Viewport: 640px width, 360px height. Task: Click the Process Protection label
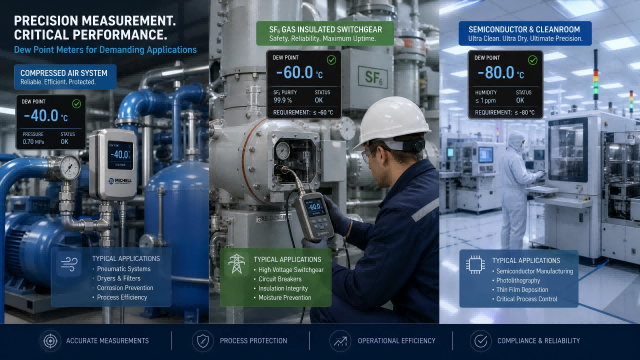pyautogui.click(x=253, y=341)
